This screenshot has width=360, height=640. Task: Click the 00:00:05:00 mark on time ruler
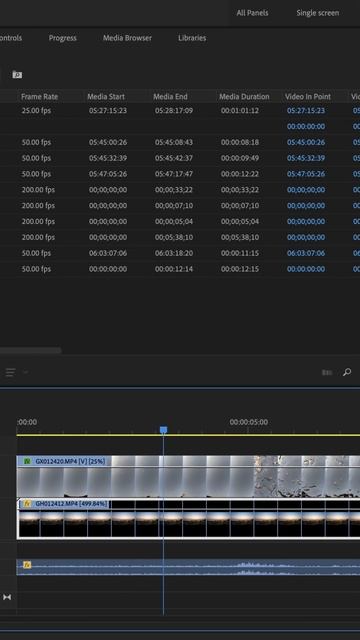pos(249,422)
